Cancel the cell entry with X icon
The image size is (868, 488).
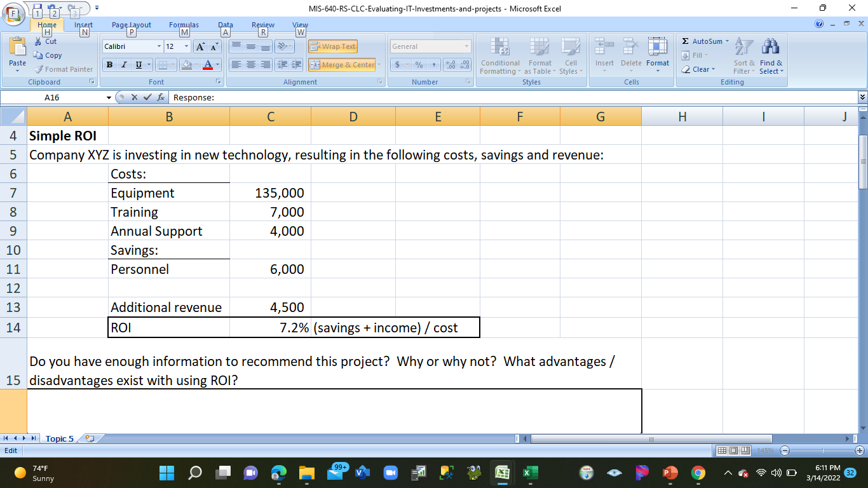point(134,98)
